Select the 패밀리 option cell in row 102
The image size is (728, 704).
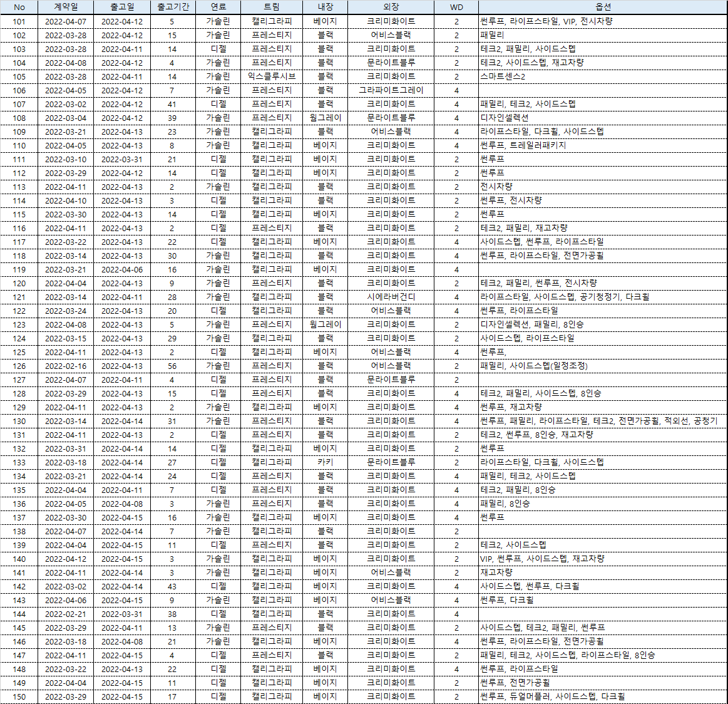click(x=603, y=35)
